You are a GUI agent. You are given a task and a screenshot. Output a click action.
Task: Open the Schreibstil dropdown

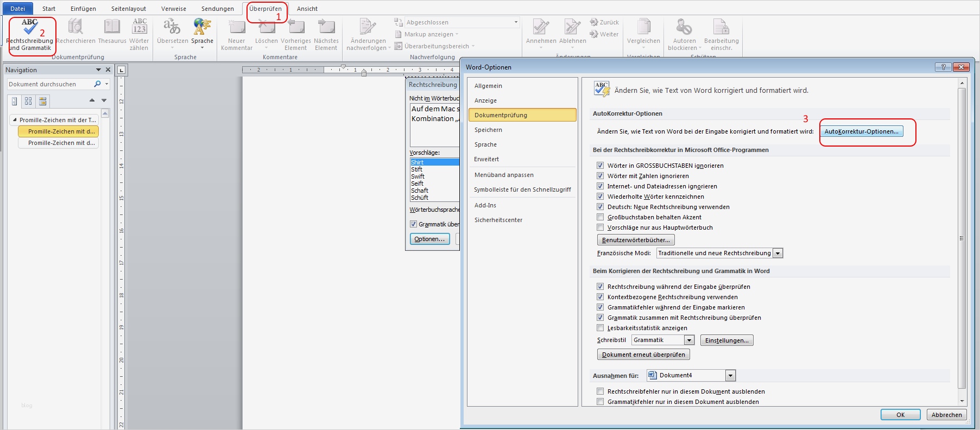pyautogui.click(x=690, y=340)
